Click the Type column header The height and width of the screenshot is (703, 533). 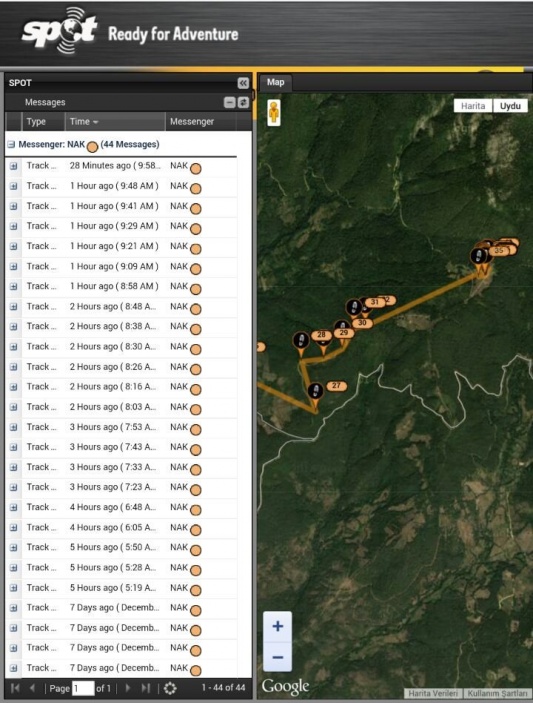tap(43, 122)
